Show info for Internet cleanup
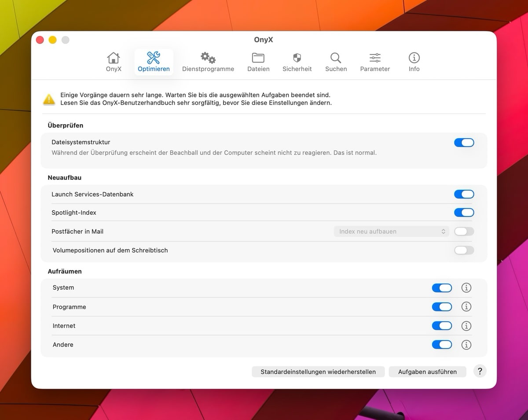528x420 pixels. 466,326
